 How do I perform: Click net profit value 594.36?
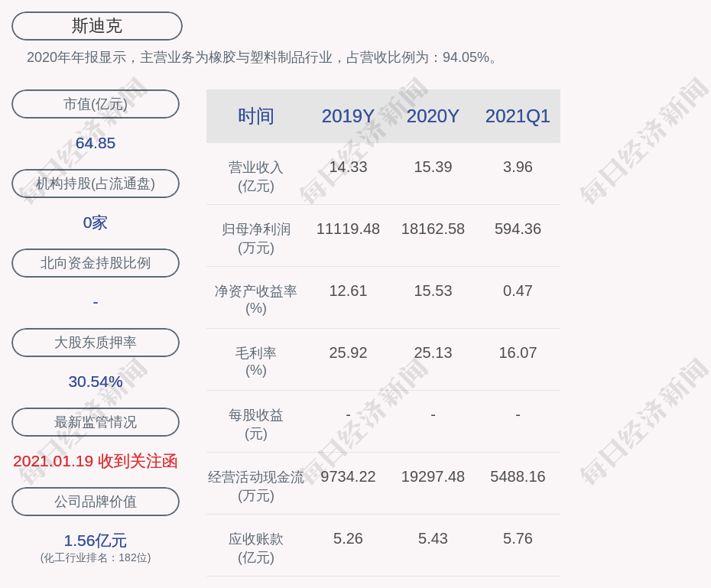[x=518, y=229]
